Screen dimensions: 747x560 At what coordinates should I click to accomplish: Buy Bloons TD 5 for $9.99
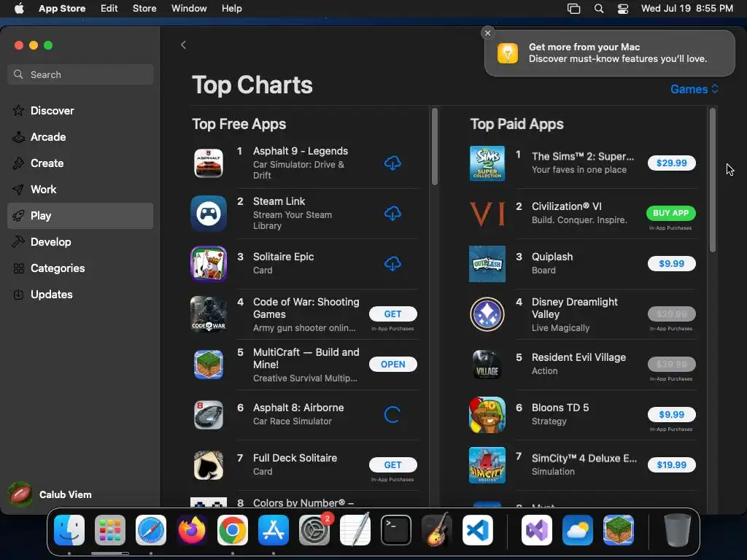[671, 414]
